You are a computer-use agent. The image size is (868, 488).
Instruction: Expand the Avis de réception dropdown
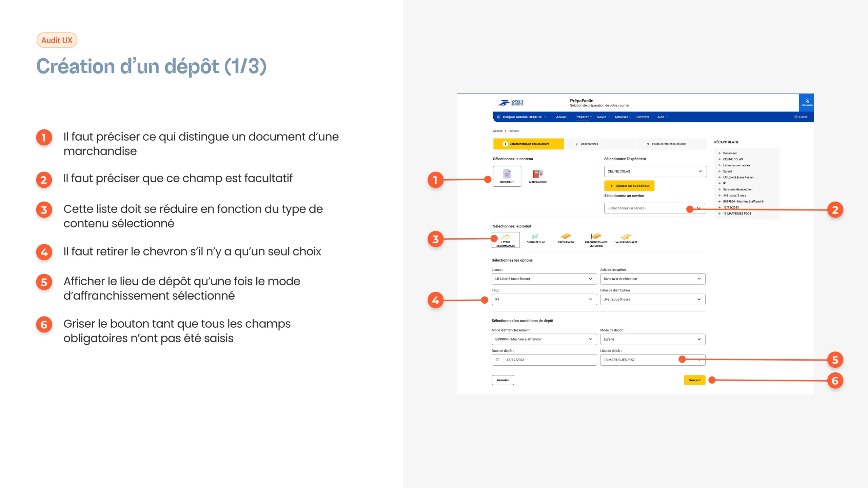652,279
